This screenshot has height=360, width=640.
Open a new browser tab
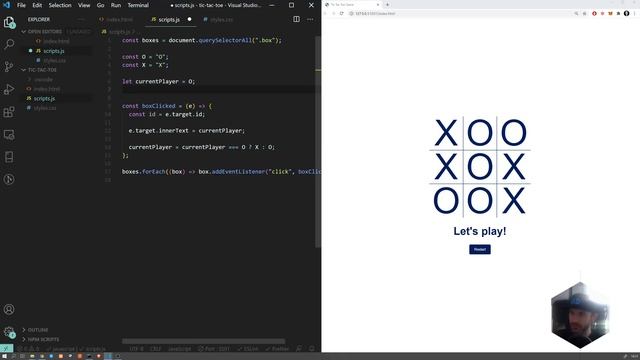pyautogui.click(x=387, y=4)
